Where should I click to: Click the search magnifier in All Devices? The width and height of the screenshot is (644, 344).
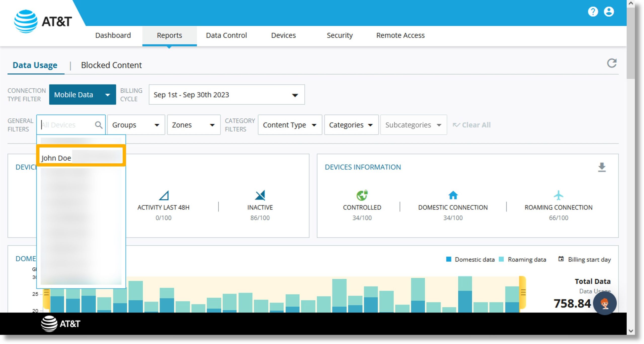pyautogui.click(x=99, y=125)
